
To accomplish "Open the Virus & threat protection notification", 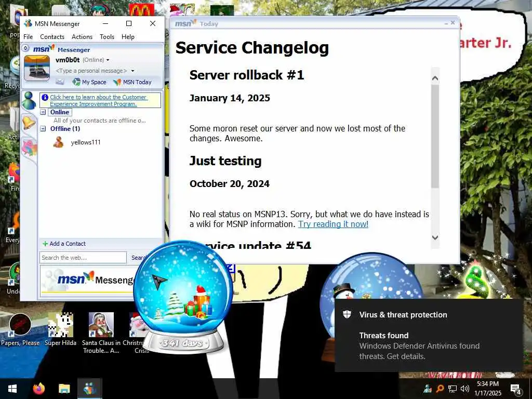I will coord(429,335).
